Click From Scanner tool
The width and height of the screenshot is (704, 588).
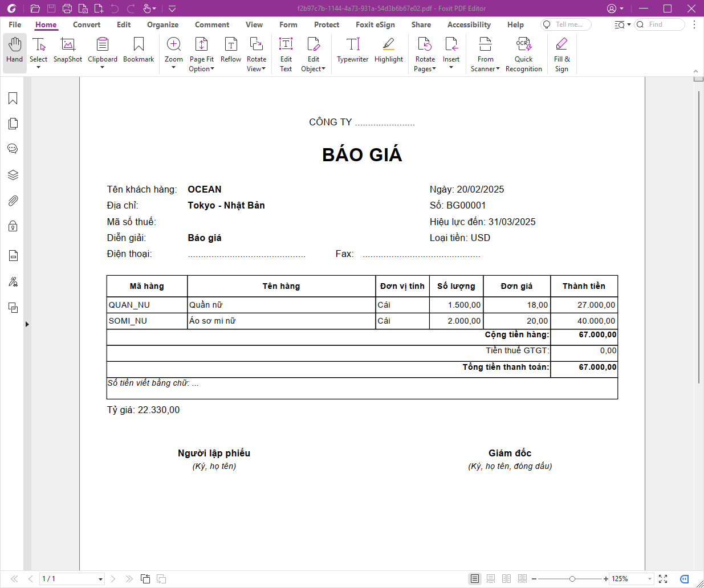(486, 54)
